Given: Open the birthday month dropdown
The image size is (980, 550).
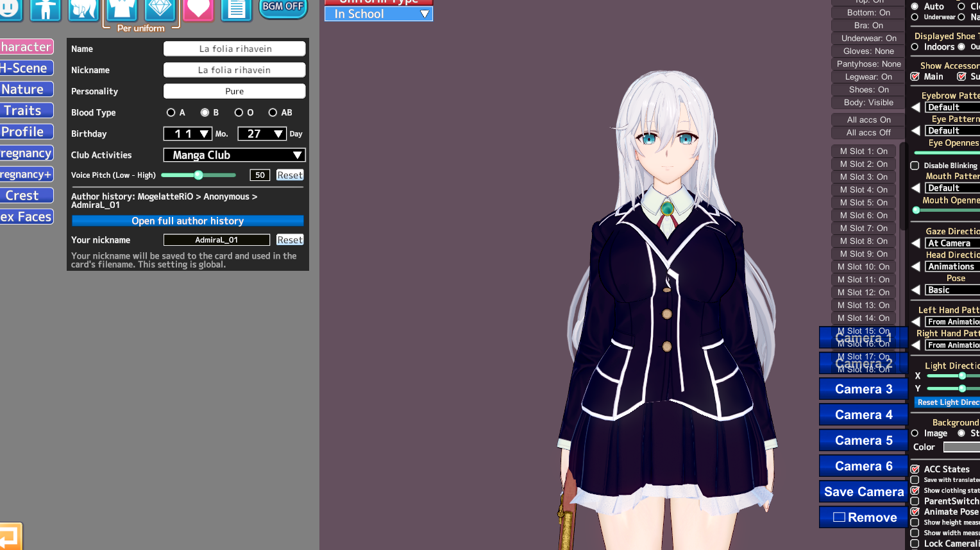Looking at the screenshot, I should click(x=188, y=133).
